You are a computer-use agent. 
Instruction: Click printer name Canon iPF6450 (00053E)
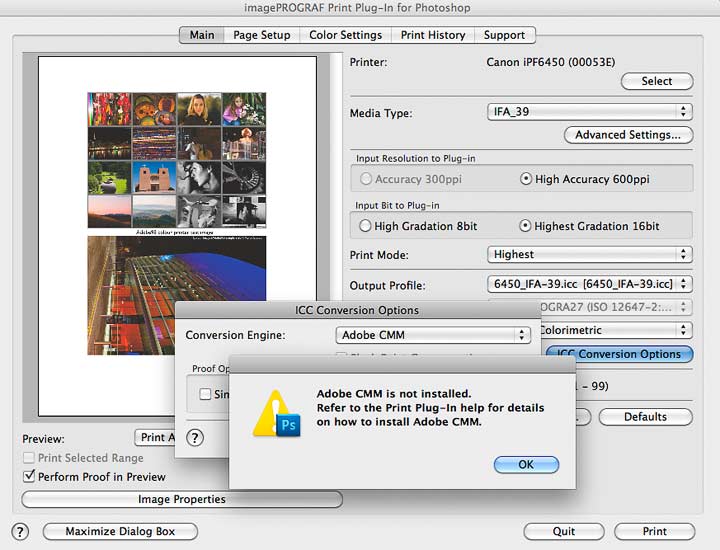tap(551, 62)
